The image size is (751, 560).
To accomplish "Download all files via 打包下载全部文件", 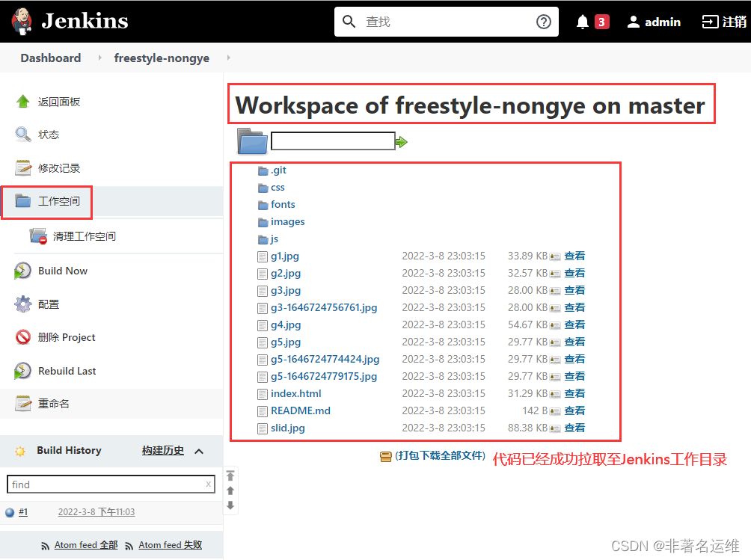I will click(x=440, y=455).
